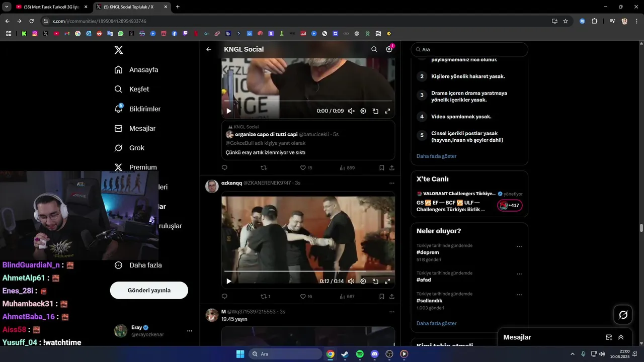The width and height of the screenshot is (644, 362).
Task: Show hidden system tray icons
Action: tap(572, 354)
